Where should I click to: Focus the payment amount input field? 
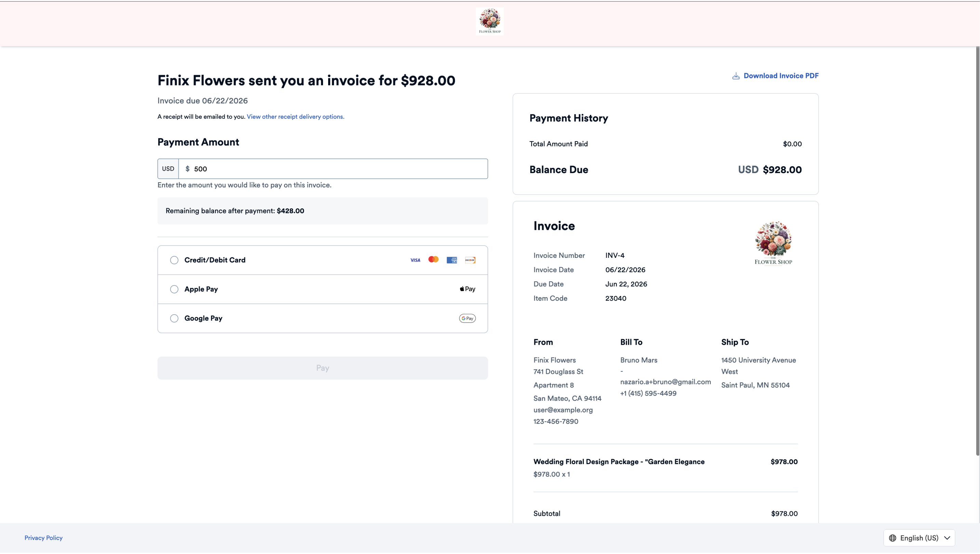coord(333,169)
